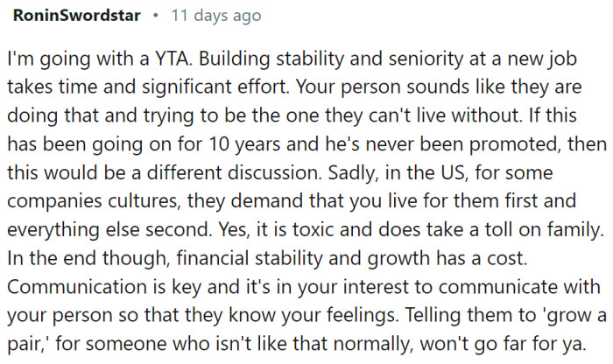Image resolution: width=613 pixels, height=364 pixels.
Task: Click the dot separator after the username
Action: coord(155,17)
